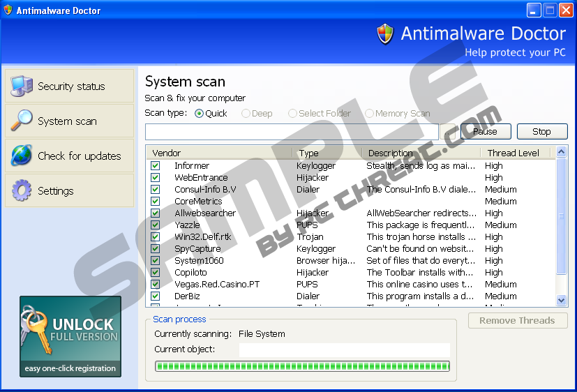The height and width of the screenshot is (392, 577).
Task: Minimize the Antimalware Doctor window
Action: coord(534,10)
